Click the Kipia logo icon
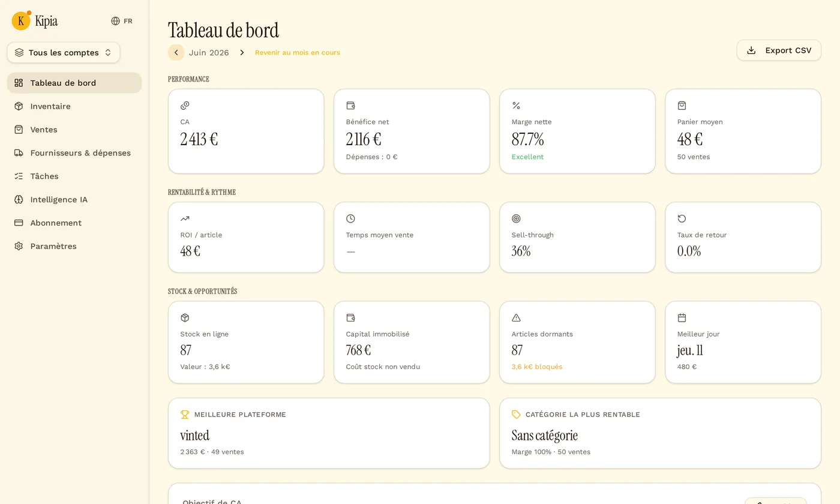The image size is (840, 504). point(21,21)
